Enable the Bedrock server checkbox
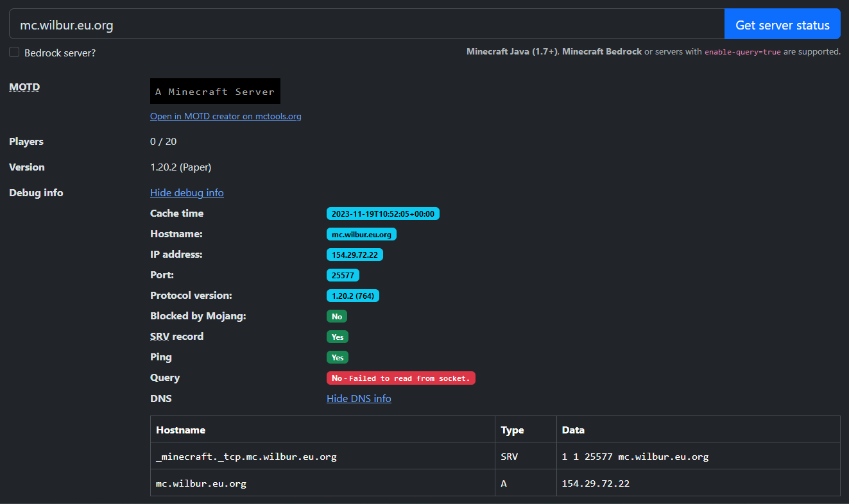This screenshot has height=504, width=849. (14, 53)
